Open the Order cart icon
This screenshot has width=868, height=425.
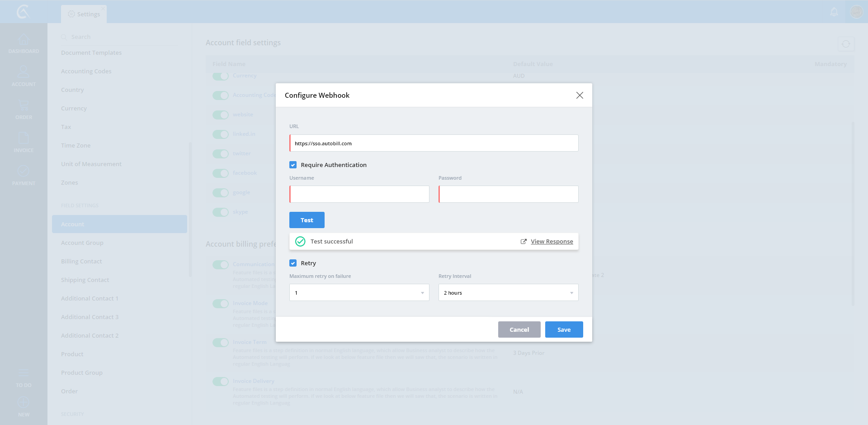tap(24, 105)
